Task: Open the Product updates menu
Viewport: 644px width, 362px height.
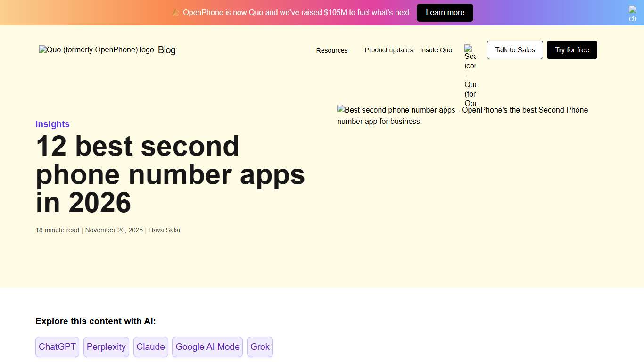Action: 388,50
